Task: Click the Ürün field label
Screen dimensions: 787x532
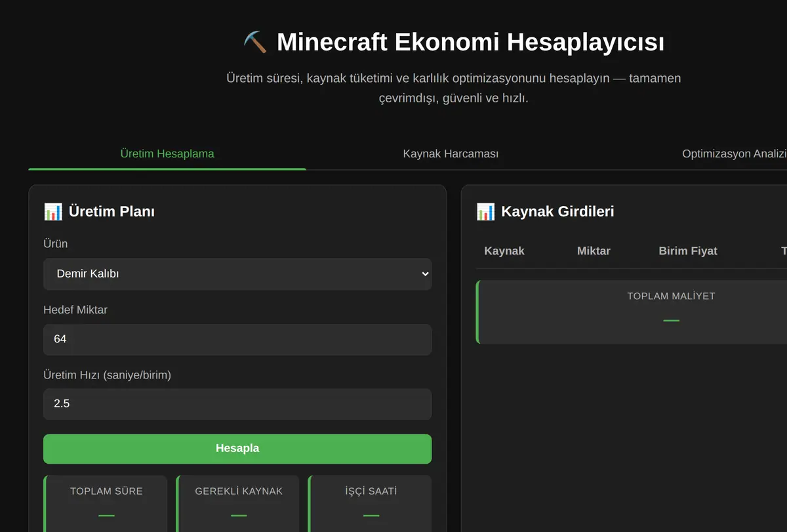Action: 56,244
